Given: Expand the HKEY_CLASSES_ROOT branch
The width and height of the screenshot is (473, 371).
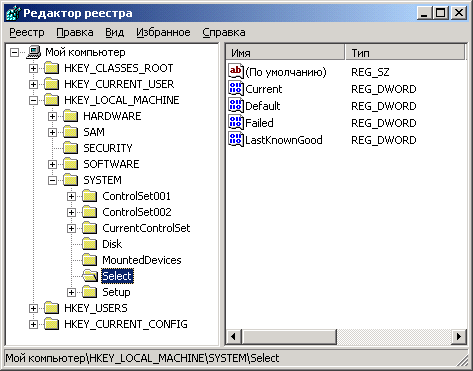Looking at the screenshot, I should click(x=33, y=68).
